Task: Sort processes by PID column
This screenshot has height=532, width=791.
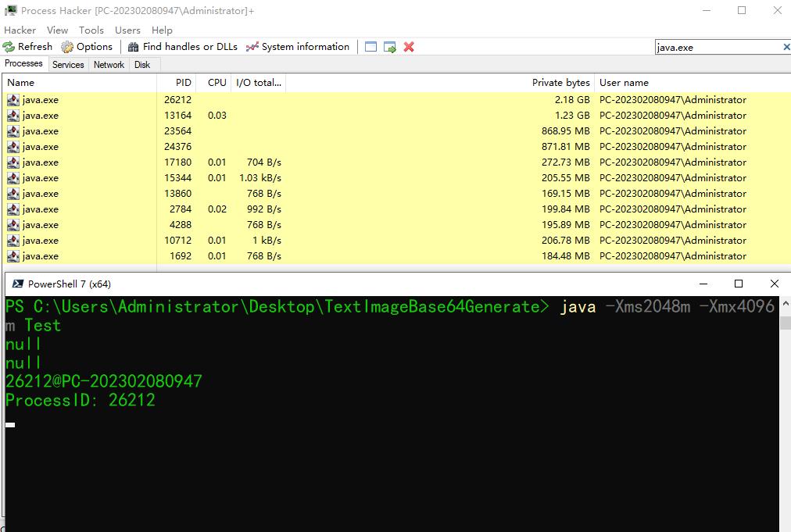Action: coord(183,83)
